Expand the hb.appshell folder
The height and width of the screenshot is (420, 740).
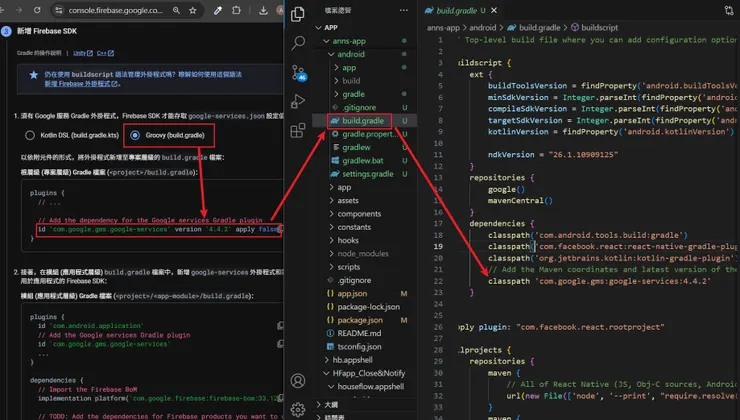pyautogui.click(x=352, y=359)
